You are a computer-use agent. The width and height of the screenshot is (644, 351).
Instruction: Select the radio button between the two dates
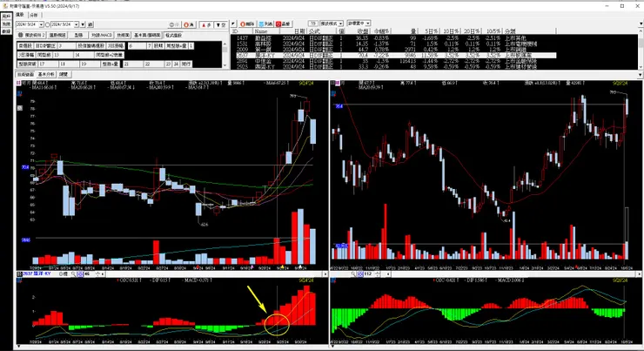tap(47, 24)
